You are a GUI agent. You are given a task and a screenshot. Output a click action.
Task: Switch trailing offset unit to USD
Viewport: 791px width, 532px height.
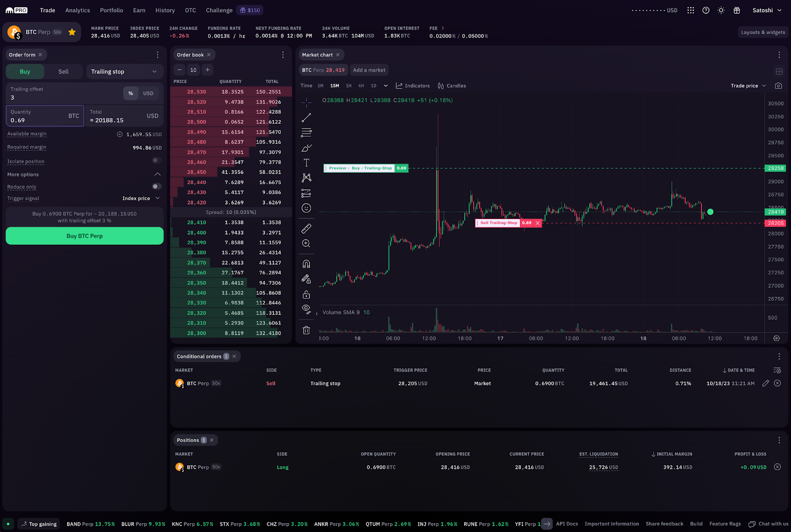point(148,93)
